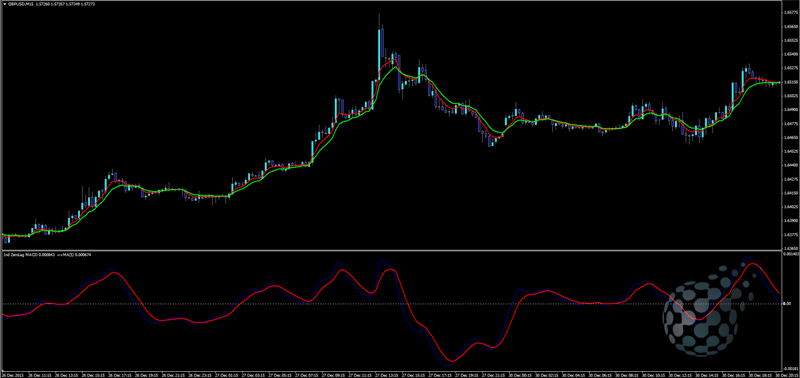Click the '27 Dec 13:15' time axis label
This screenshot has width=800, height=378.
(x=387, y=374)
